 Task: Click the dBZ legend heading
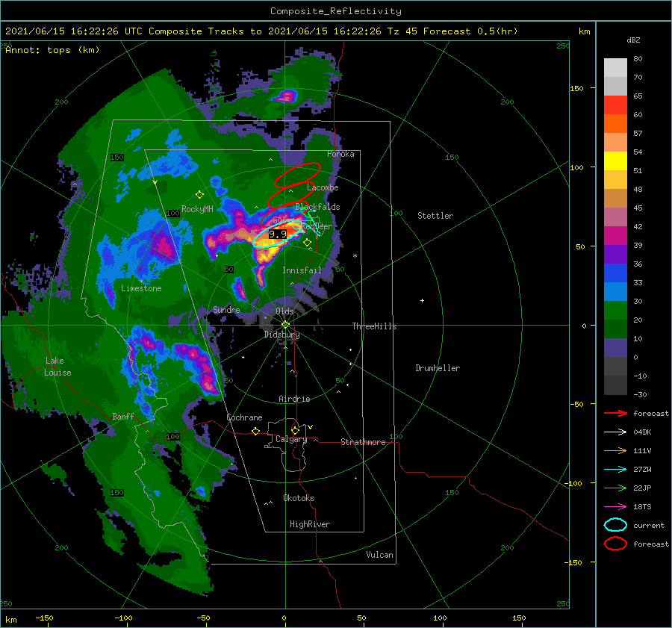point(633,40)
